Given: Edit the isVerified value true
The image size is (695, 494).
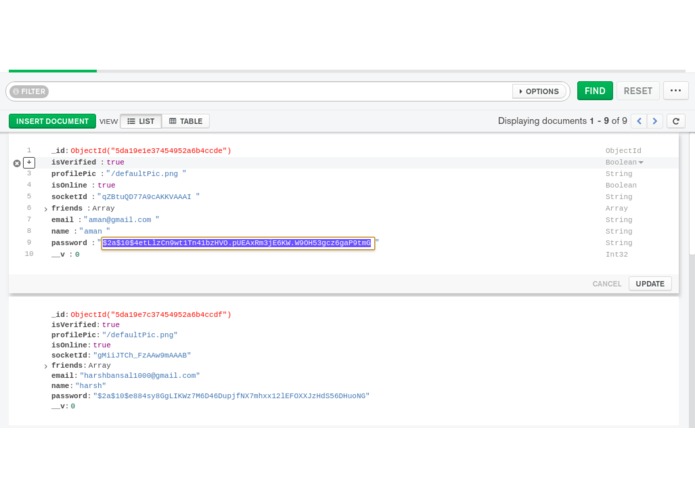Looking at the screenshot, I should (115, 162).
